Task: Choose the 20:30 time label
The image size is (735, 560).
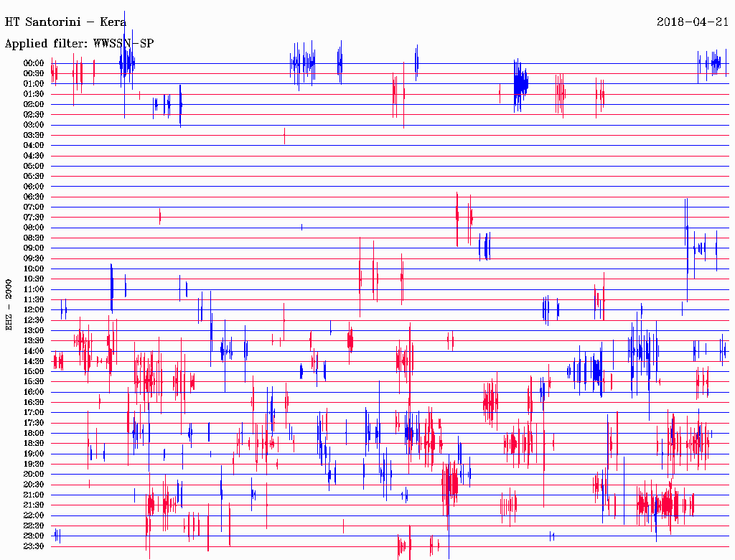Action: (34, 485)
